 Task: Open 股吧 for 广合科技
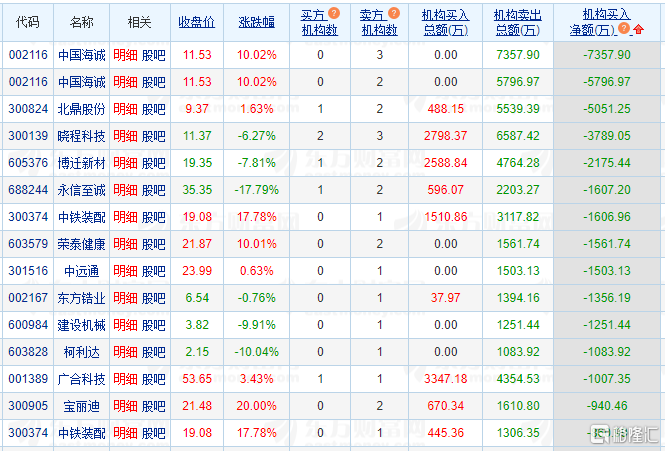tap(153, 379)
